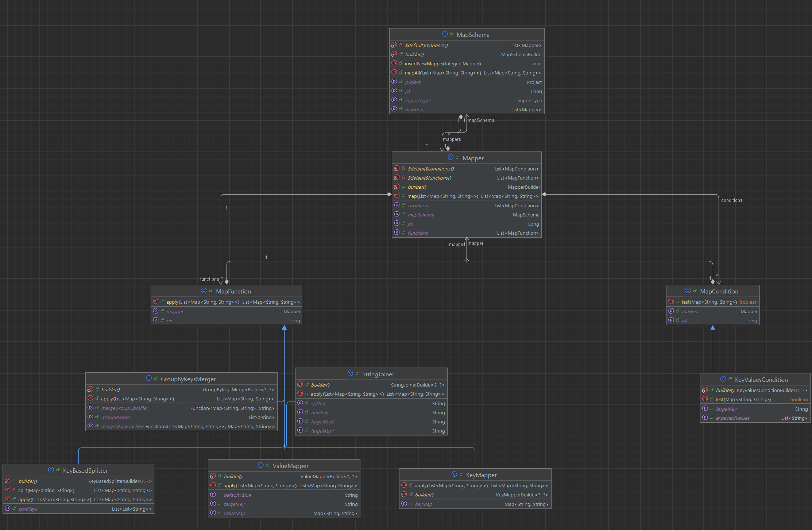Screen dimensions: 812x530
Task: Click the mapper property in MapFunction
Action: tap(175, 311)
